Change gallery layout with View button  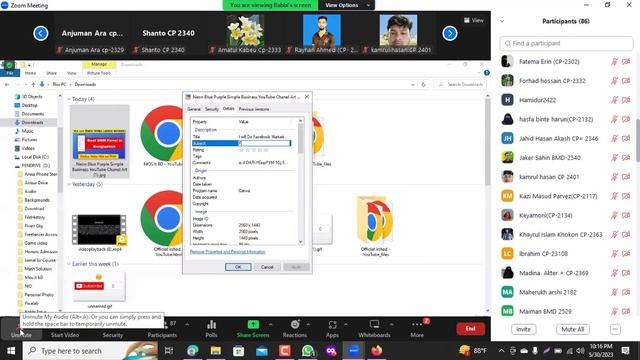coord(473,20)
